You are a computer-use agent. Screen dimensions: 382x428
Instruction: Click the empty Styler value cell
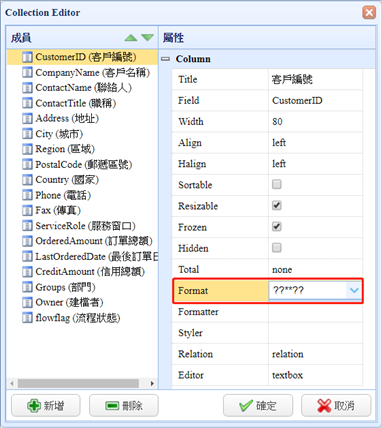[x=315, y=333]
